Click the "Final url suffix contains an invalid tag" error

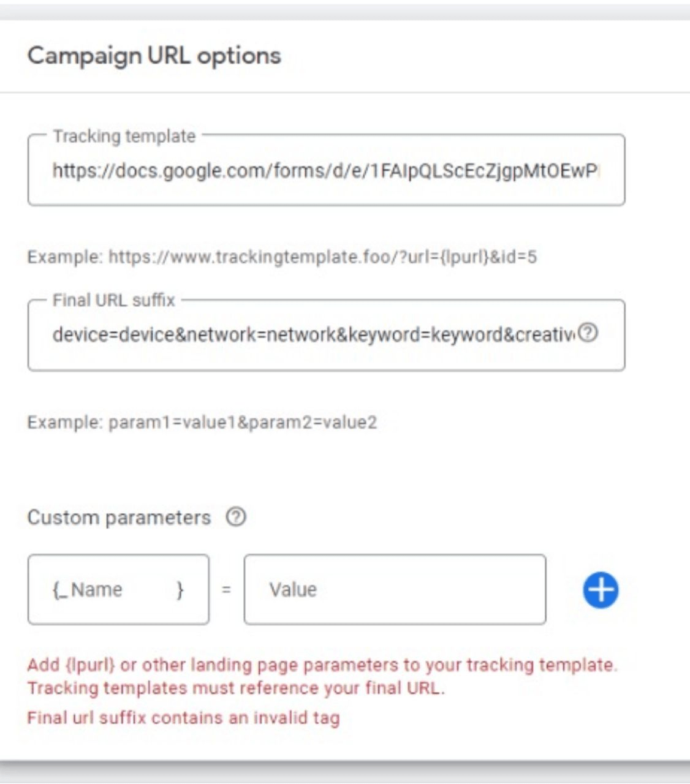pyautogui.click(x=183, y=718)
